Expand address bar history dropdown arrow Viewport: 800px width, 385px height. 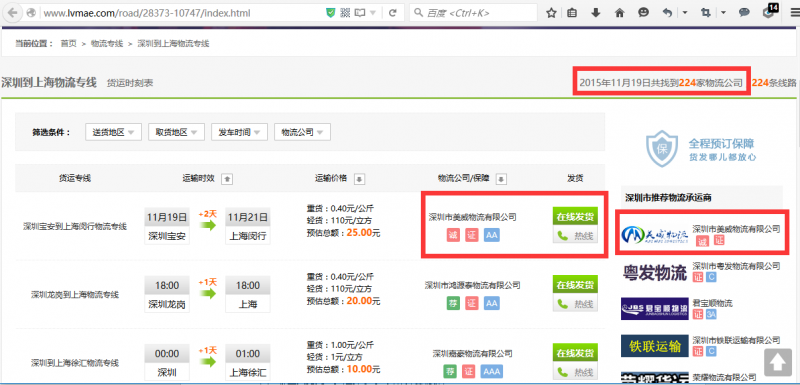point(373,13)
